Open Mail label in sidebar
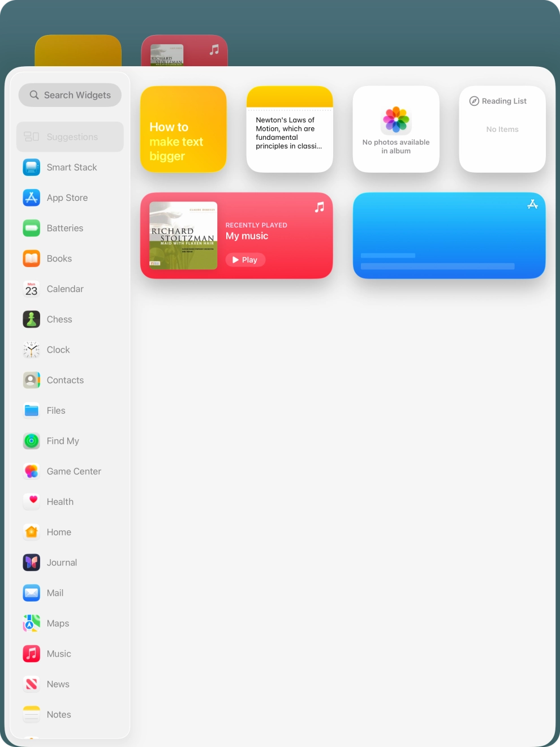 pos(55,593)
